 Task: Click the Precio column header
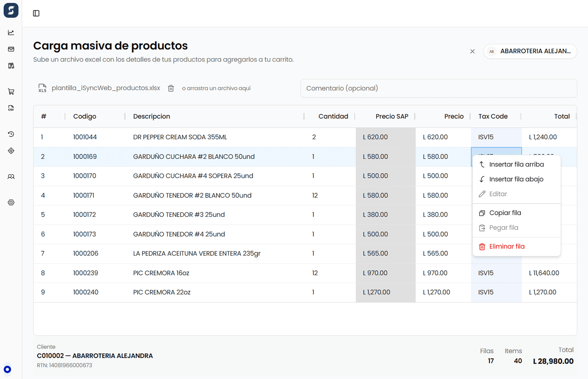click(x=454, y=116)
